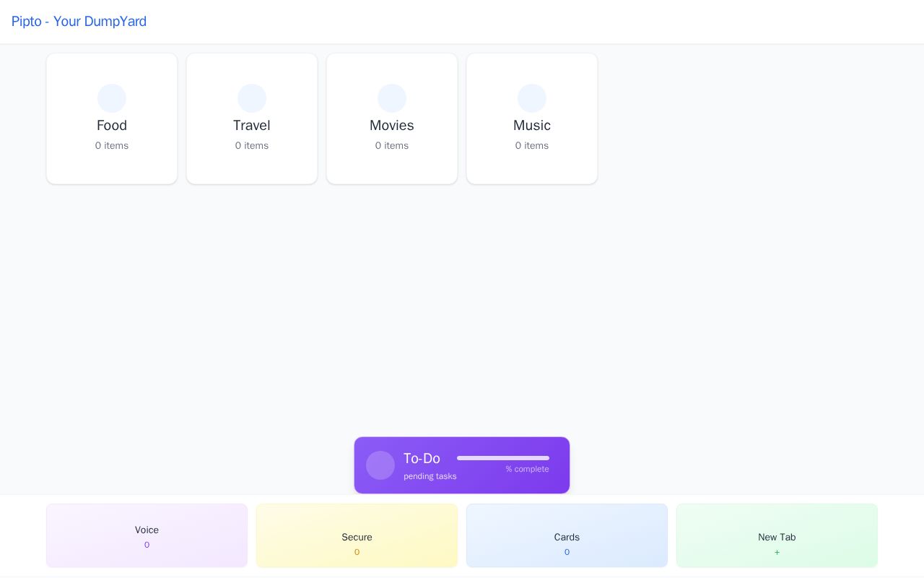924x578 pixels.
Task: Select the "Movies" card title
Action: pos(392,126)
